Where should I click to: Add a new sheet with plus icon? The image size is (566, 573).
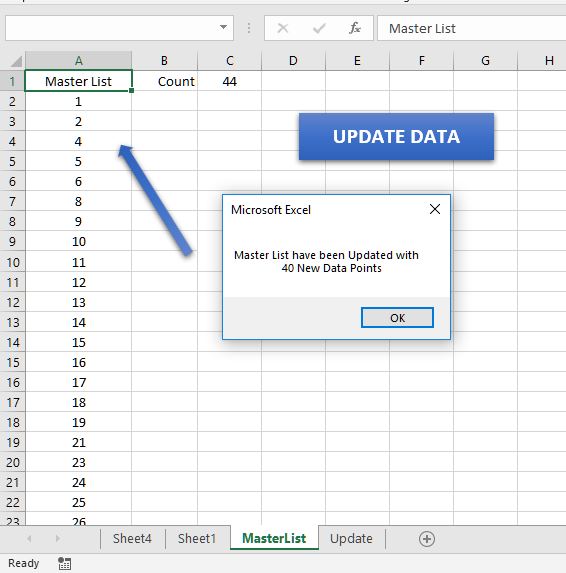426,539
